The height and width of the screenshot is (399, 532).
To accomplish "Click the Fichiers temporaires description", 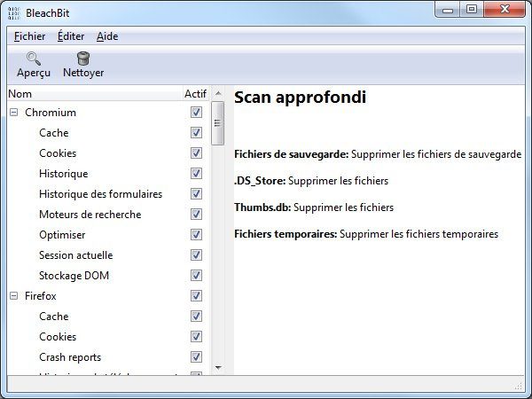I will coord(366,234).
